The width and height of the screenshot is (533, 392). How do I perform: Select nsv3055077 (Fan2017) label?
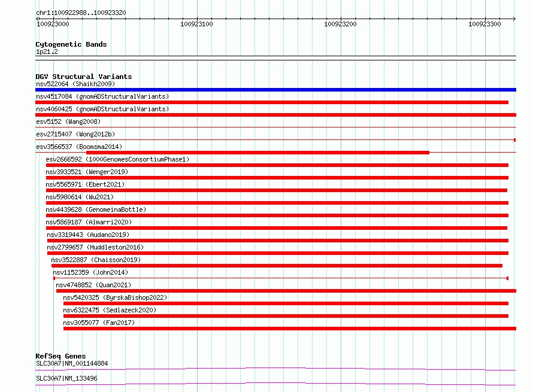point(99,323)
